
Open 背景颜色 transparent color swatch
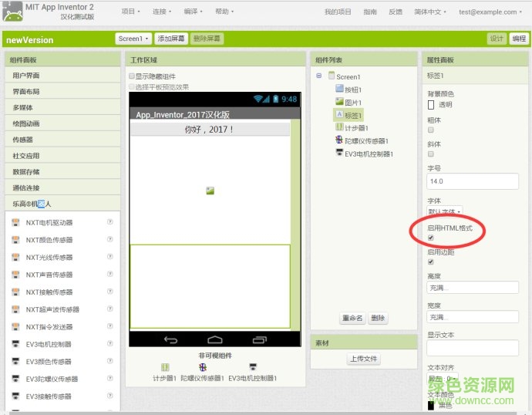point(431,104)
